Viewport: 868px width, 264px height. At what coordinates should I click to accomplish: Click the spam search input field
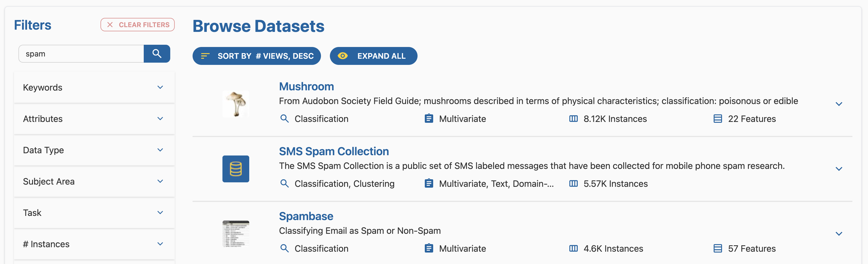click(x=81, y=54)
